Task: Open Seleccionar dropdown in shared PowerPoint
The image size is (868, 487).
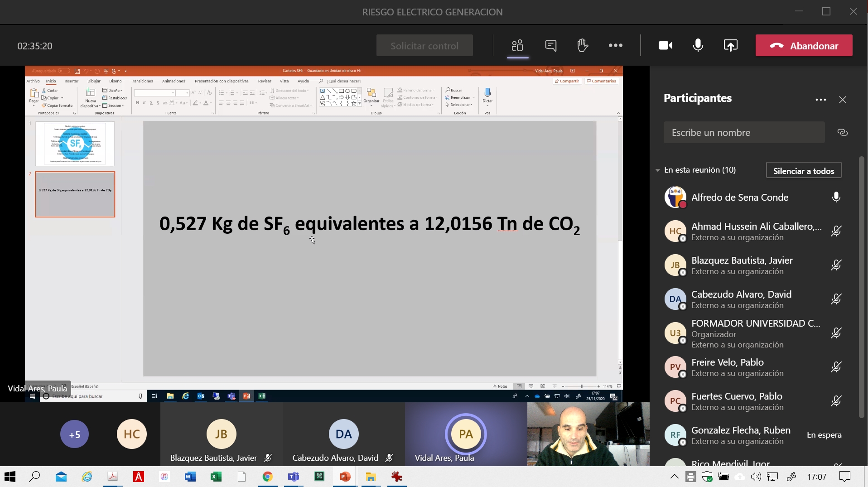Action: click(x=459, y=105)
